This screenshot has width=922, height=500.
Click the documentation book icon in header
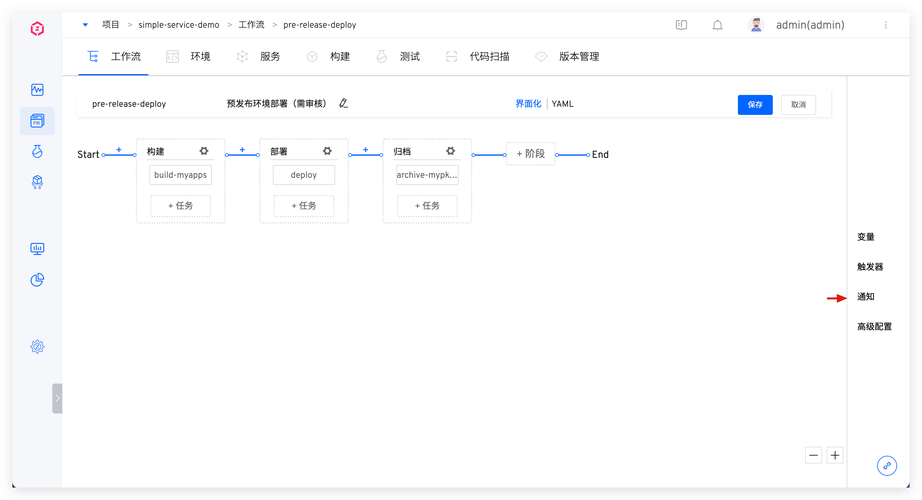681,25
